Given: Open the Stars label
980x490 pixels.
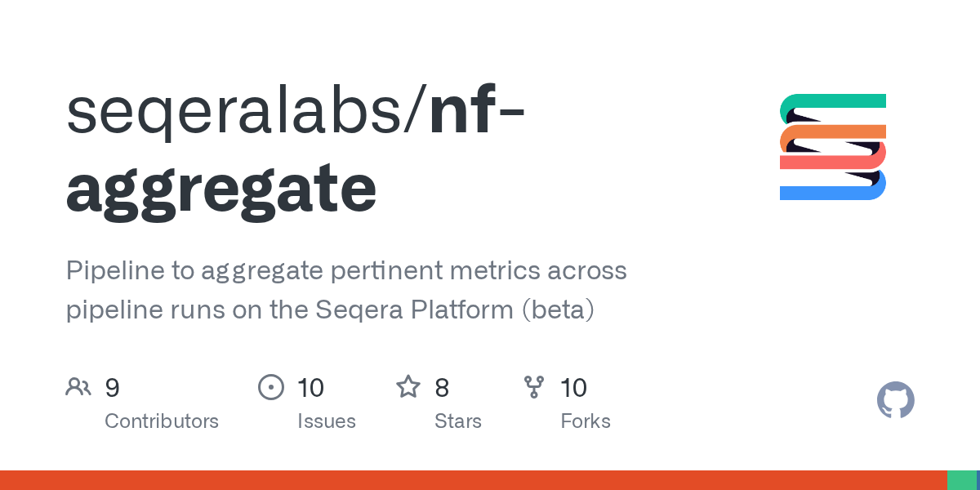Looking at the screenshot, I should 457,421.
